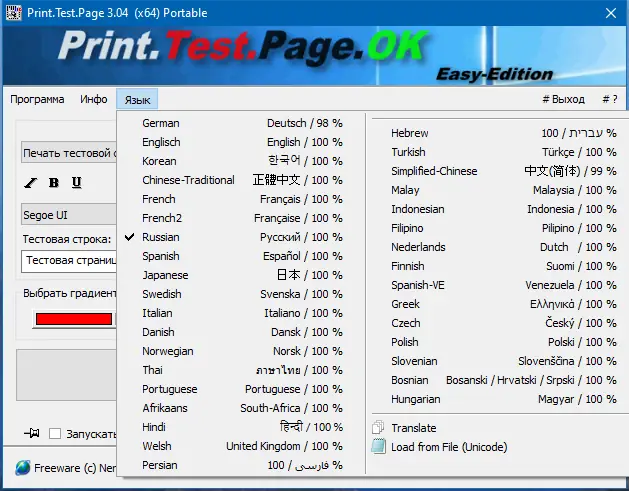Choose Welsh United Kingdom entry

click(242, 446)
